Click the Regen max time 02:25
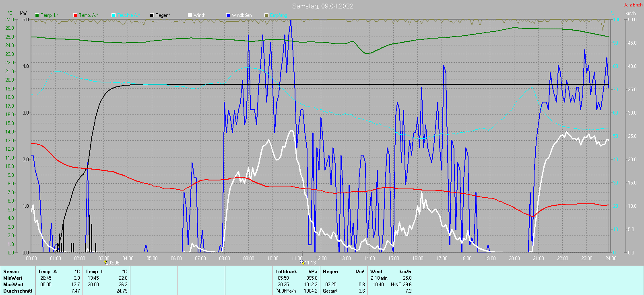The image size is (644, 295). [x=331, y=285]
